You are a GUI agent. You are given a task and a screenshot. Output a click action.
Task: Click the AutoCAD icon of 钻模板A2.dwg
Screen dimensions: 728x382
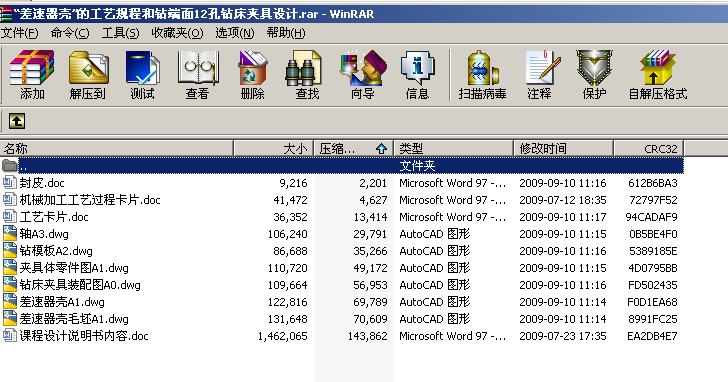click(9, 251)
